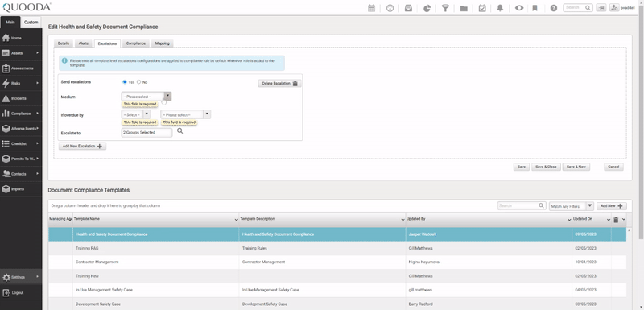Open Template Description column menu arrow

(402, 220)
